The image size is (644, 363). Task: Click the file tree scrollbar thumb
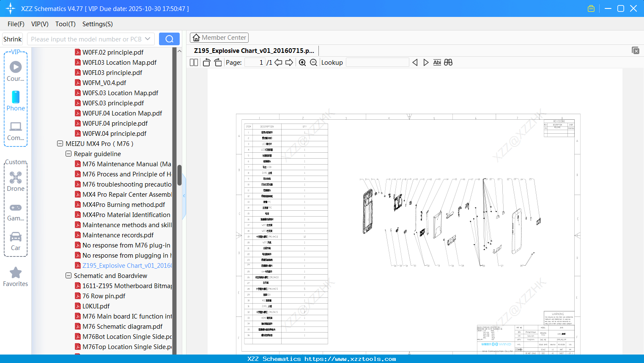(x=179, y=175)
